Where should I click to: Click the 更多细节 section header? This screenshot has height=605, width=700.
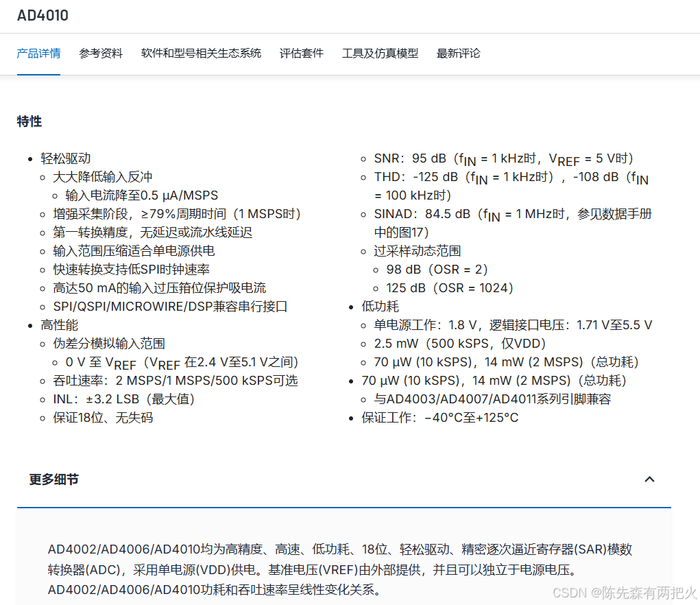click(343, 479)
